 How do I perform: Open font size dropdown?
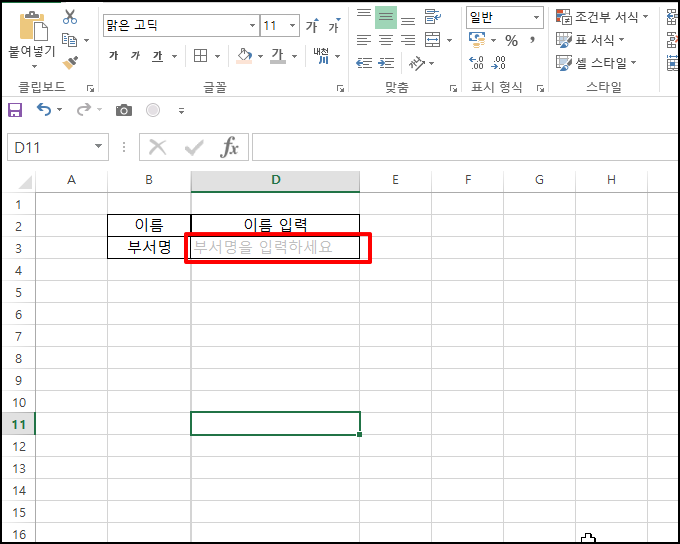293,26
